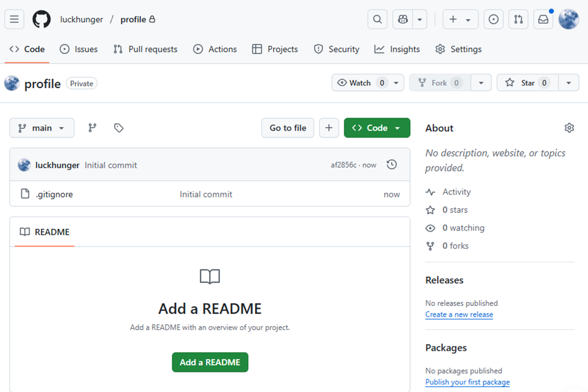The width and height of the screenshot is (588, 392).
Task: Click luckhunger avatar in commit row
Action: coord(24,165)
